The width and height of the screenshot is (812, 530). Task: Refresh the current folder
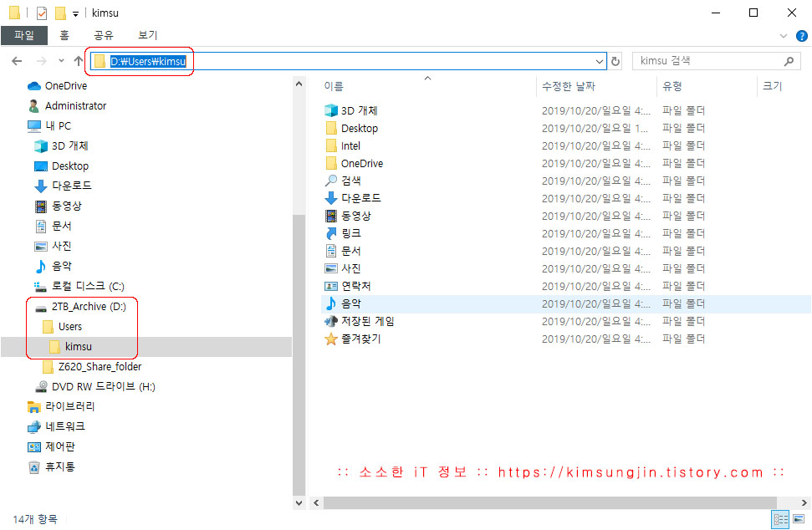pyautogui.click(x=615, y=61)
